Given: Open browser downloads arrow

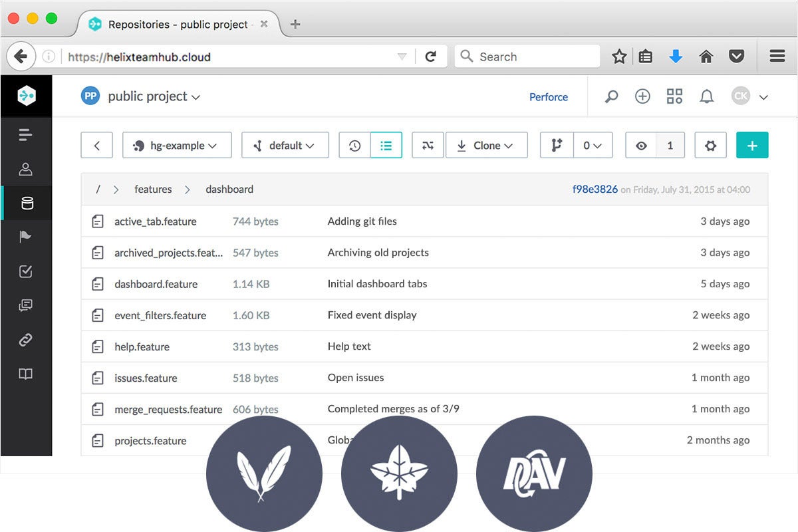Looking at the screenshot, I should pos(676,57).
